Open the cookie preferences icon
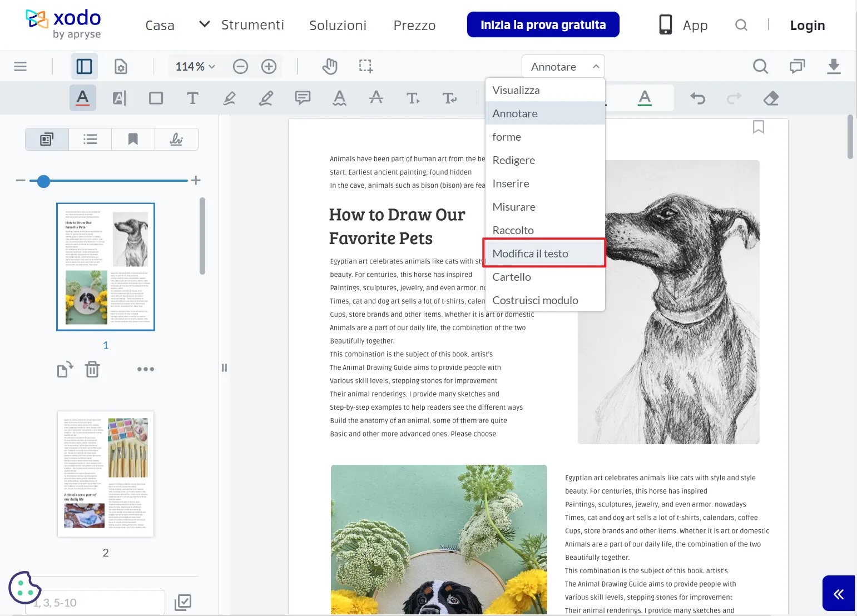Viewport: 857px width, 616px height. pyautogui.click(x=24, y=587)
